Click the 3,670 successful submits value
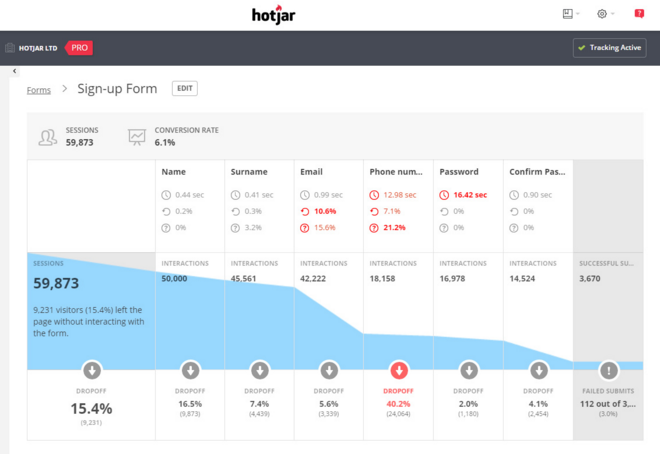This screenshot has width=660, height=454. 590,279
